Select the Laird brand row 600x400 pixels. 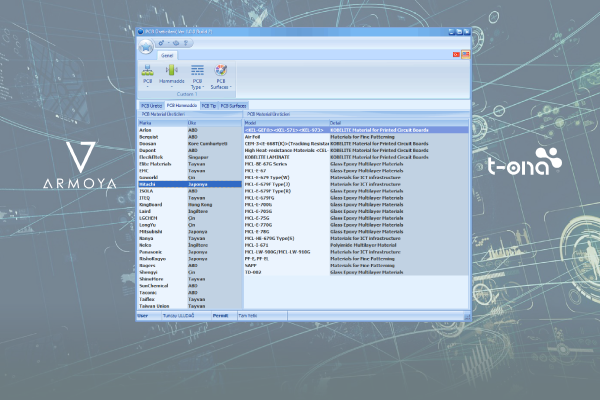pyautogui.click(x=190, y=211)
